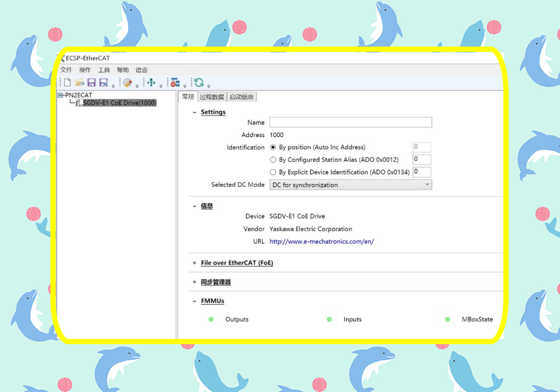Click the remove slave device icon

click(x=175, y=82)
